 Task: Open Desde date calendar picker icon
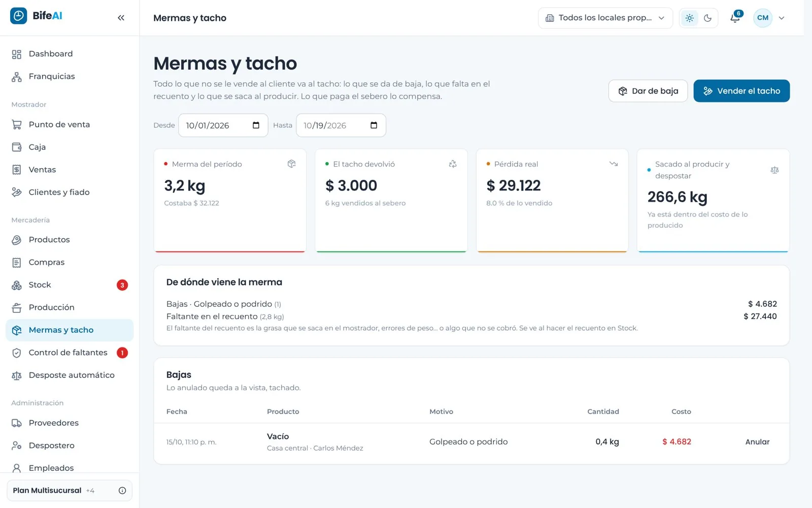coord(256,125)
